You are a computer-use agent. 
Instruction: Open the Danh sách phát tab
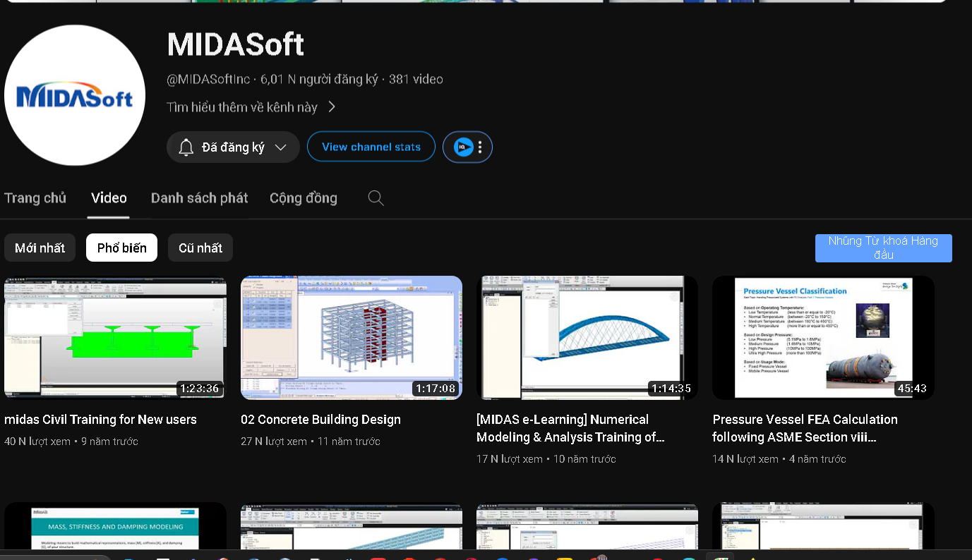[x=200, y=198]
